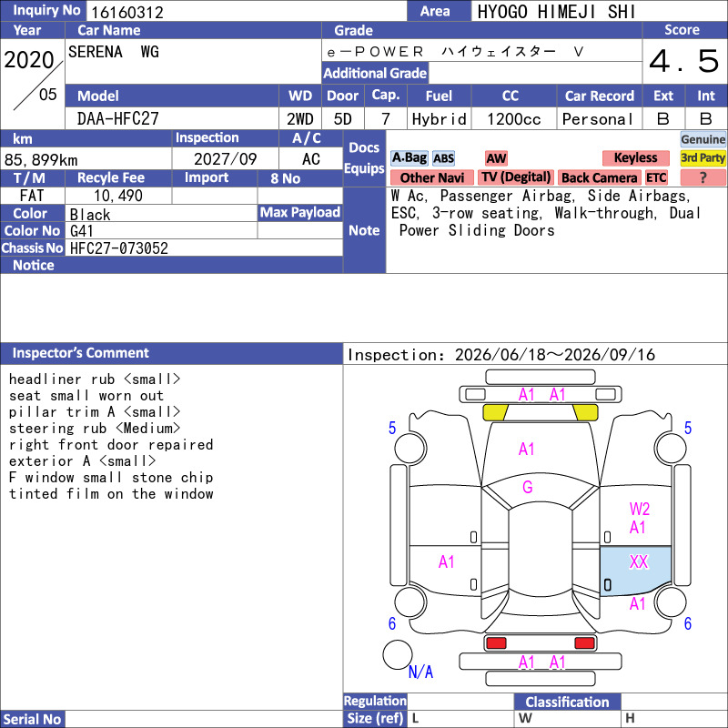
Task: Click the seating capacity value 7
Action: [386, 119]
